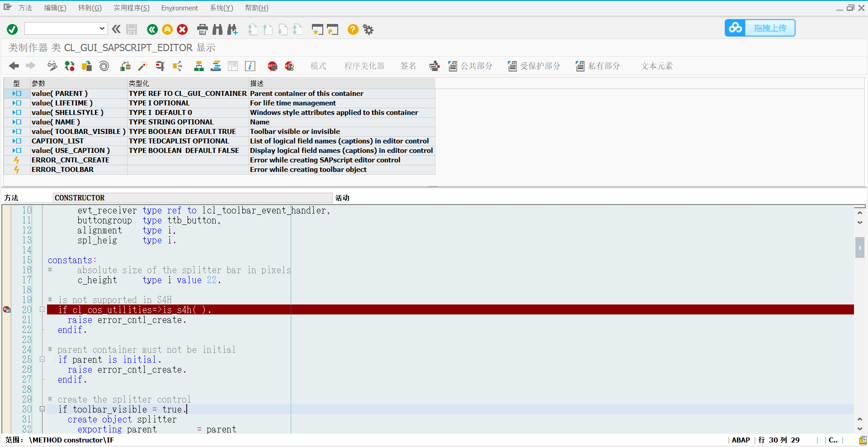868x447 pixels.
Task: Open the 实用程序(S) menu
Action: [132, 8]
